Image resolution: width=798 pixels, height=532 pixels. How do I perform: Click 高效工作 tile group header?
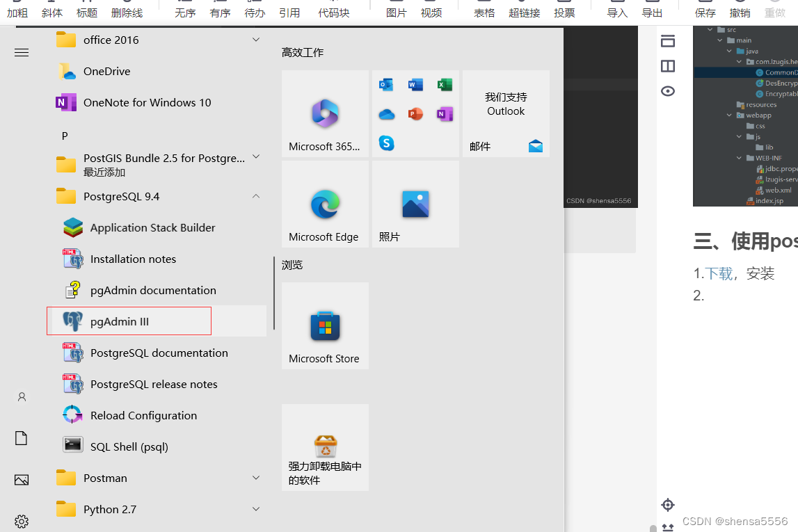pos(303,52)
